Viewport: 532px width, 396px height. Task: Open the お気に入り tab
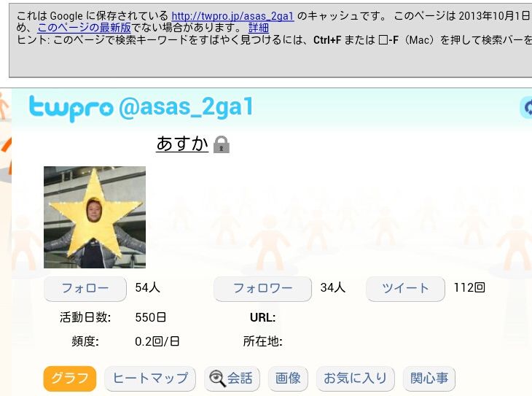(x=355, y=378)
